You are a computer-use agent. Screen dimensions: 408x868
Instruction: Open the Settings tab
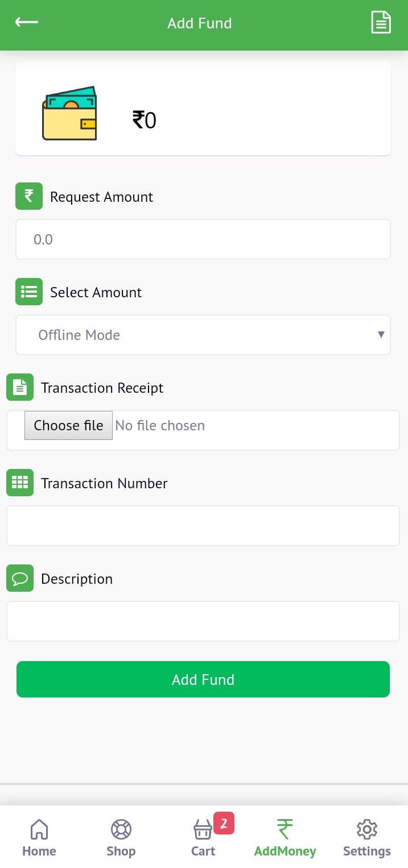[x=367, y=838]
